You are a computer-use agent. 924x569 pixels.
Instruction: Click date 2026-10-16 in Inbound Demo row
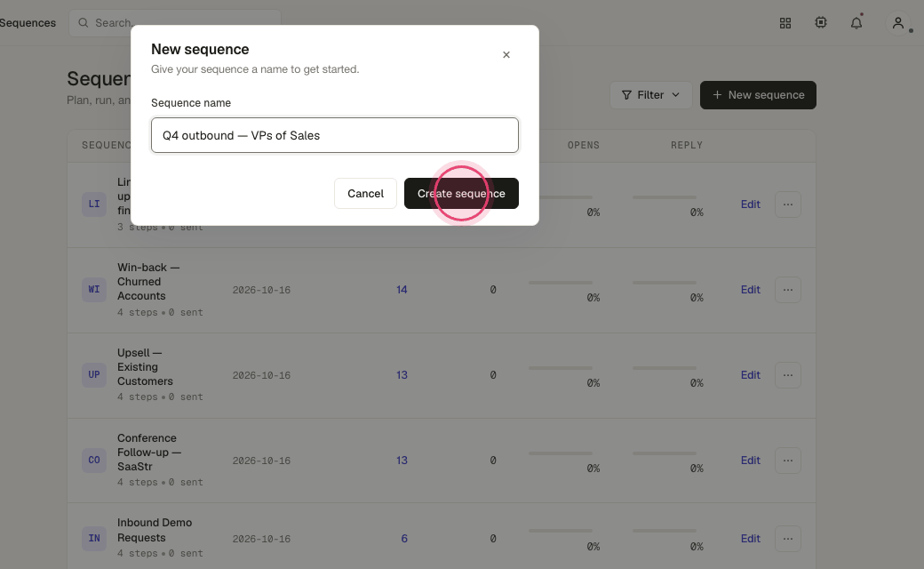click(261, 539)
